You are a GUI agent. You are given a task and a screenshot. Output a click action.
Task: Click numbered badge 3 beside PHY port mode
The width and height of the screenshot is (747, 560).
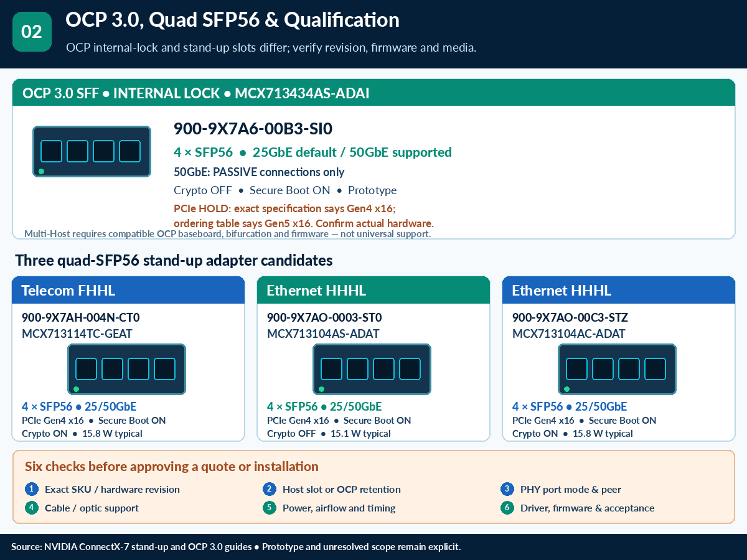pyautogui.click(x=507, y=489)
